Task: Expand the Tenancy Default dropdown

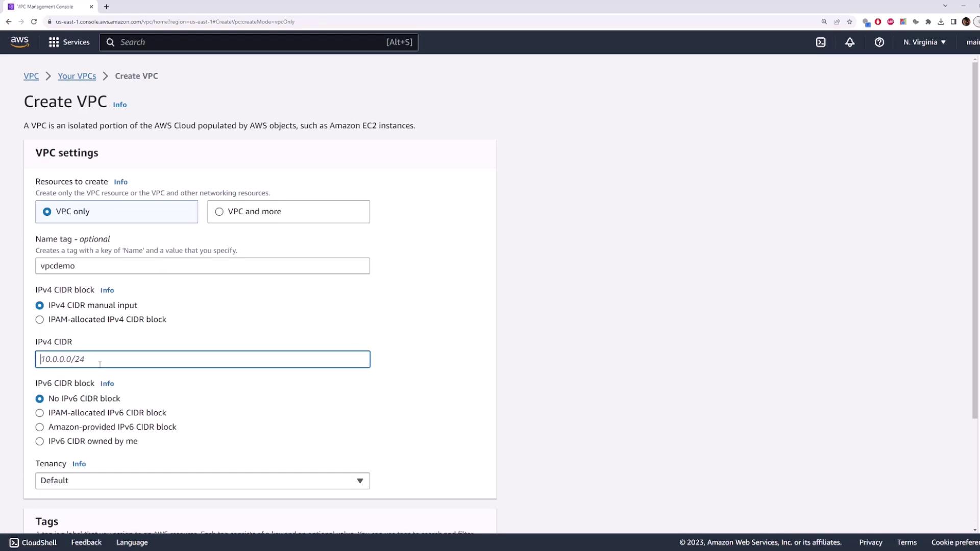Action: click(202, 481)
